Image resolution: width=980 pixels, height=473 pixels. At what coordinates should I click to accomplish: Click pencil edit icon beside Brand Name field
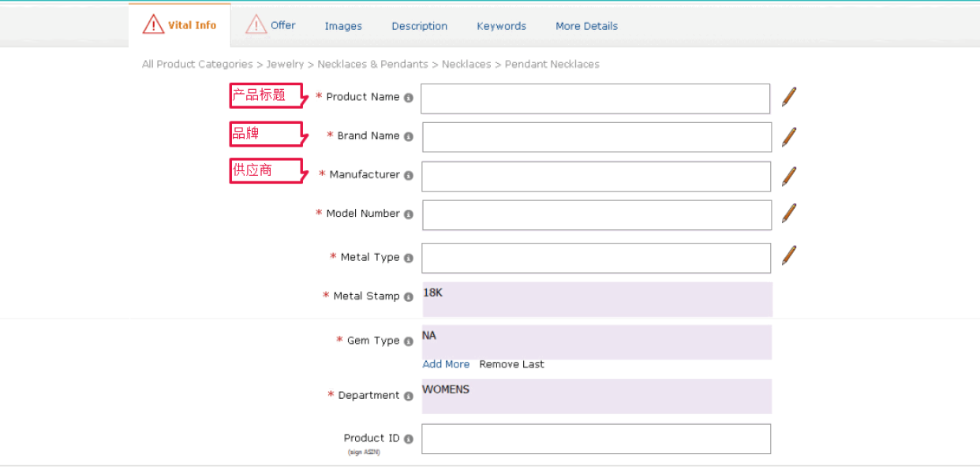pyautogui.click(x=789, y=136)
